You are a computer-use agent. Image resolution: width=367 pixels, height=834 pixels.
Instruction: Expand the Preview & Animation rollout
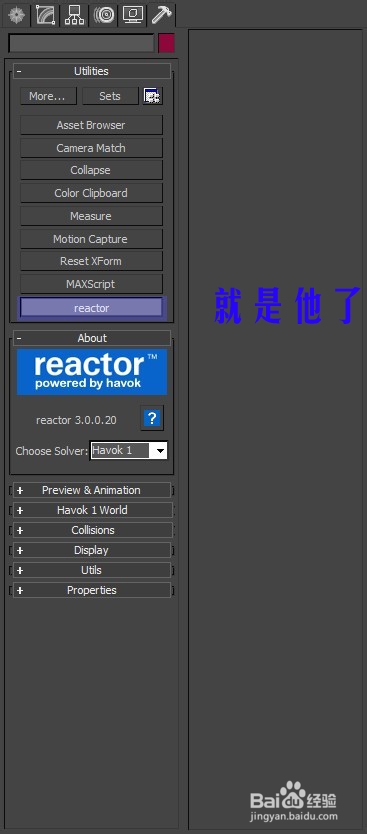pos(92,490)
